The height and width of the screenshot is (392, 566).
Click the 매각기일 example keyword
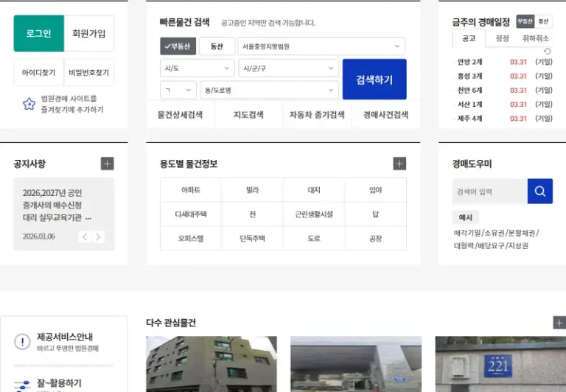click(467, 233)
